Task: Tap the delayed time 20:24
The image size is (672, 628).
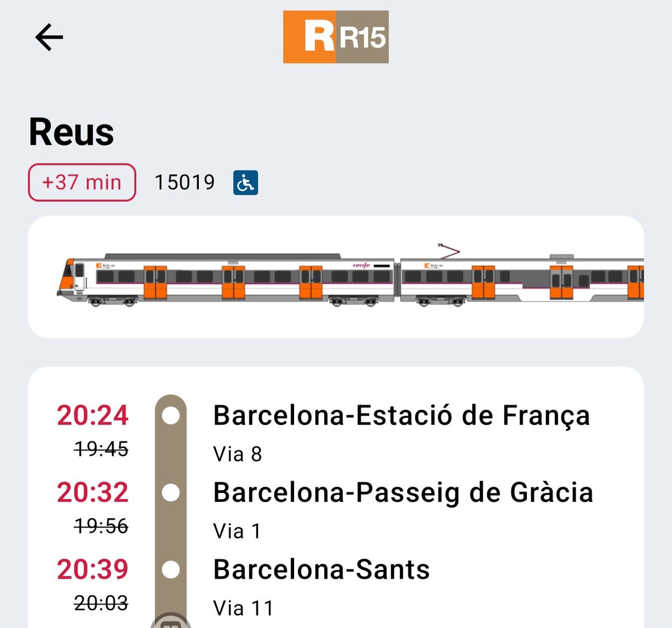Action: click(92, 416)
